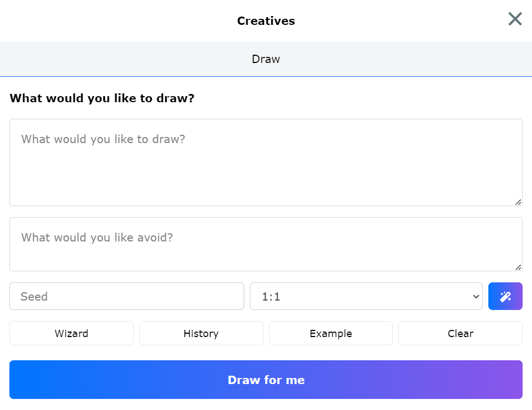Click the '1:1' value in the ratio selector
Screen dimensions: 532x410
point(271,297)
